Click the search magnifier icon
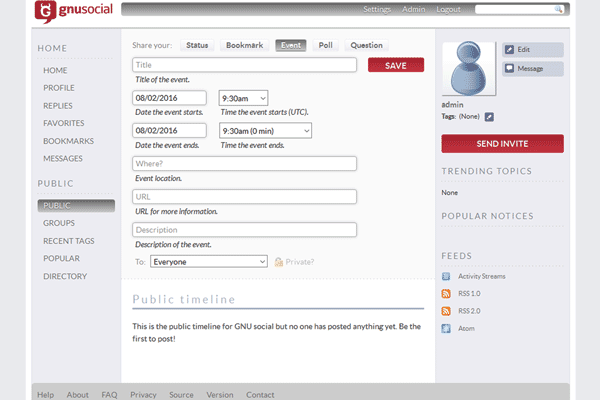The image size is (600, 400). coord(558,9)
